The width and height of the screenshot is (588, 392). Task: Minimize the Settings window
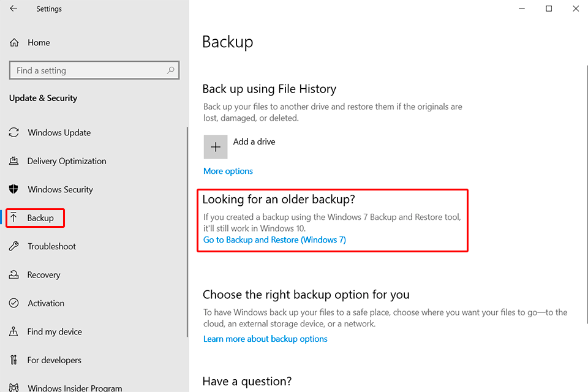coord(522,8)
